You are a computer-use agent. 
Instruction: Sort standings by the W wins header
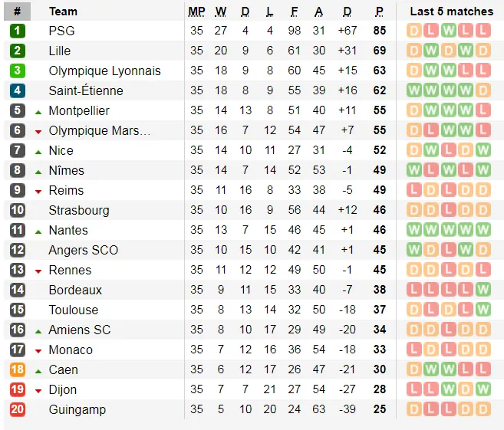tap(221, 11)
